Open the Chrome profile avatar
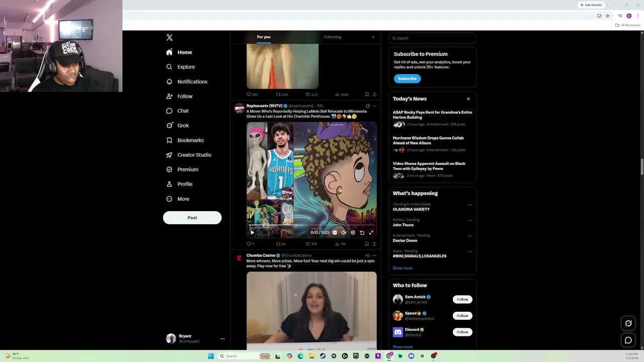Viewport: 644px width, 362px height. pos(629,16)
